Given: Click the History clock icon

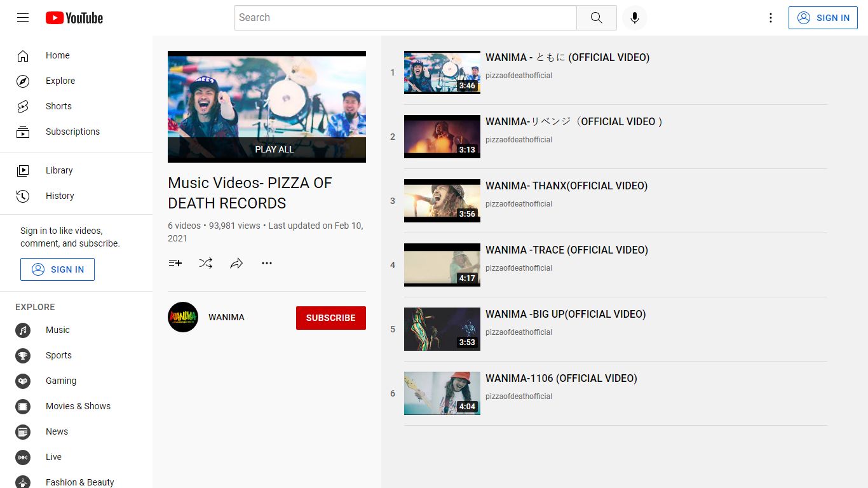Looking at the screenshot, I should click(x=23, y=196).
